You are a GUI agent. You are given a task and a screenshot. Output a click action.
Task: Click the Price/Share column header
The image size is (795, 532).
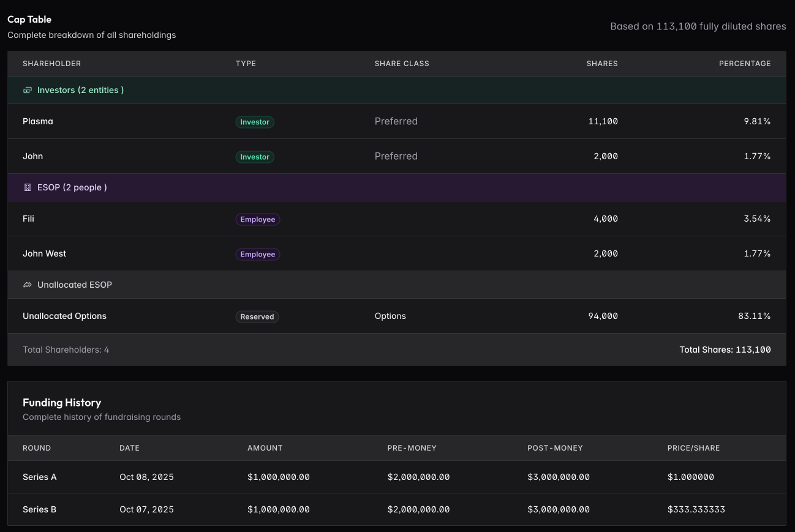click(693, 448)
